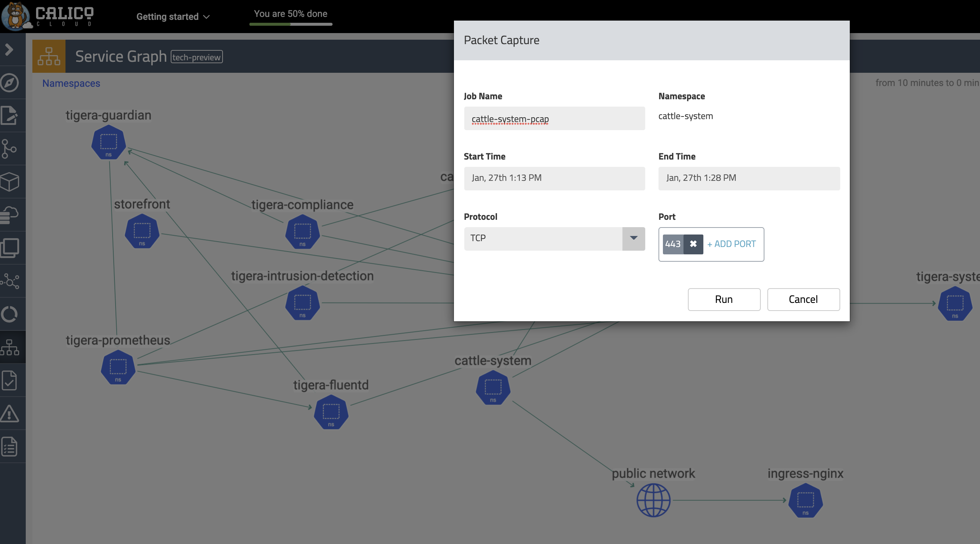Open the stacked copies icon in sidebar
The height and width of the screenshot is (544, 980).
[x=10, y=248]
